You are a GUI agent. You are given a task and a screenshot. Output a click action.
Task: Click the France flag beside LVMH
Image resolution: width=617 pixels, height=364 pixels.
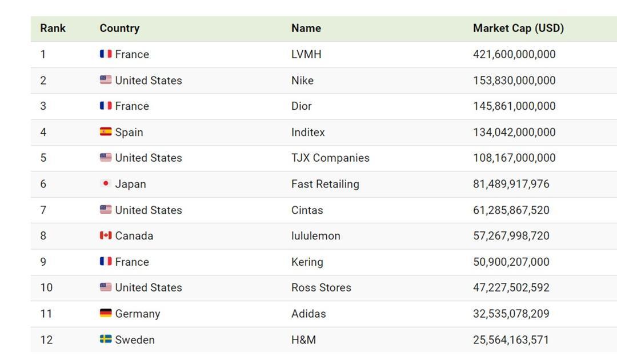point(106,54)
